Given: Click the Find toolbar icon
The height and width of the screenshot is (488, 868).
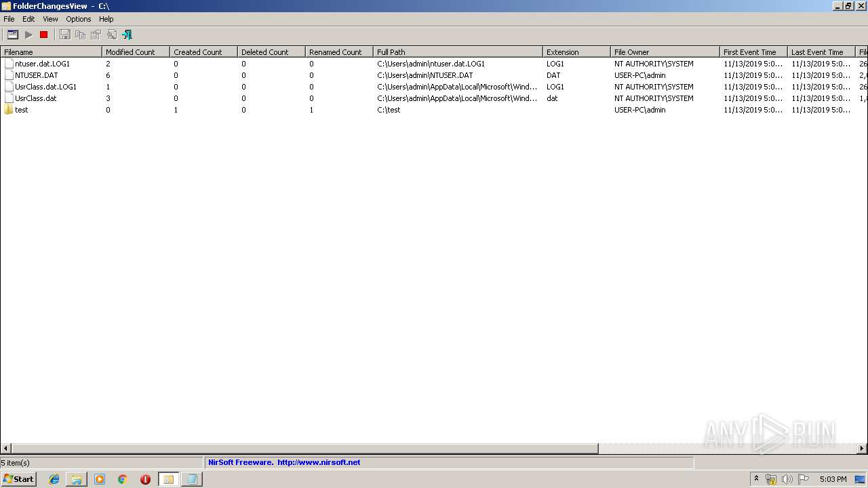Looking at the screenshot, I should [x=112, y=35].
